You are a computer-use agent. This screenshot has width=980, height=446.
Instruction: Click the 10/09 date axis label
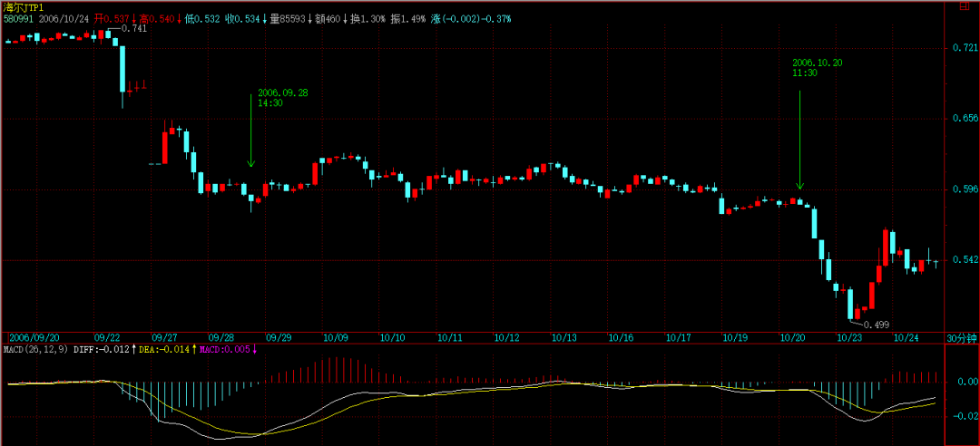point(336,338)
